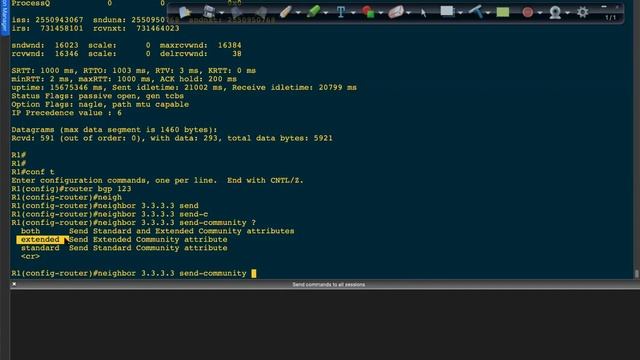Open dropdown arrow next to save icon
This screenshot has width=640, height=360.
222,13
